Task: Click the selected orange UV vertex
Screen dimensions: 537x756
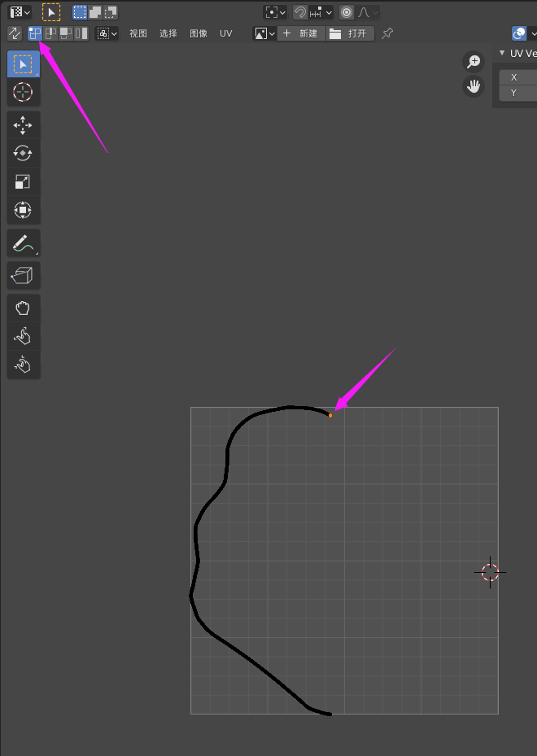Action: 330,415
